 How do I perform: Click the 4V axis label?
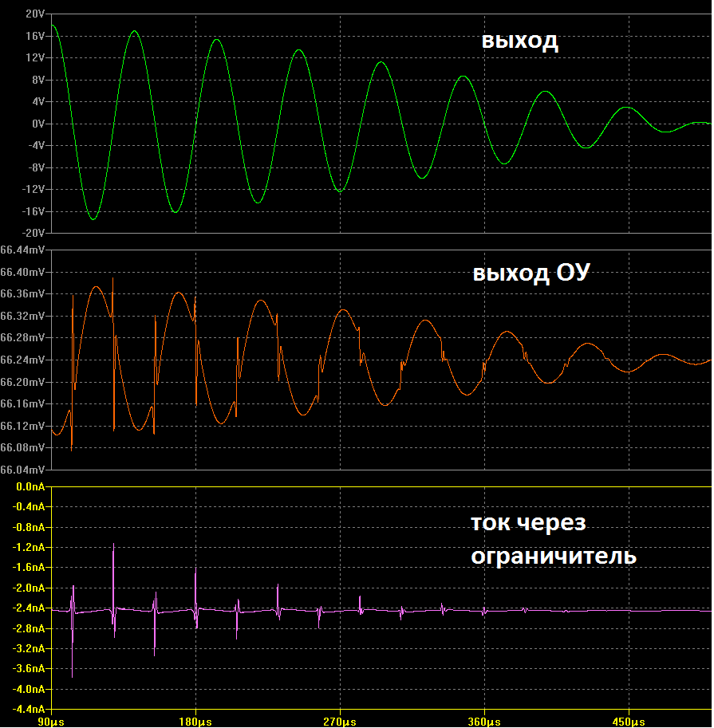tap(38, 102)
